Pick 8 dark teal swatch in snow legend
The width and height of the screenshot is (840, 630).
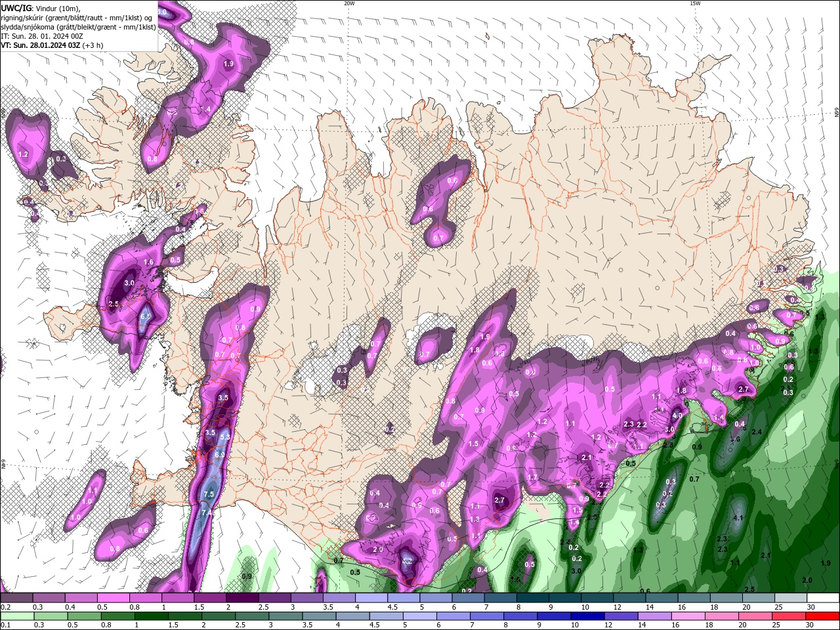pyautogui.click(x=533, y=598)
